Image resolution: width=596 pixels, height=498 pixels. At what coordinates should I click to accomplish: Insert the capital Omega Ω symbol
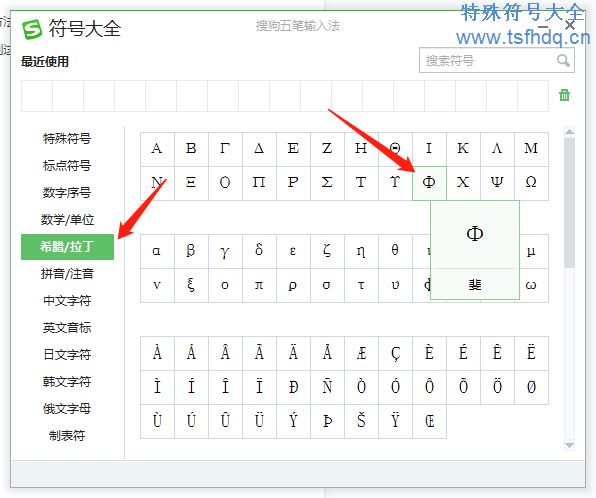coord(531,183)
